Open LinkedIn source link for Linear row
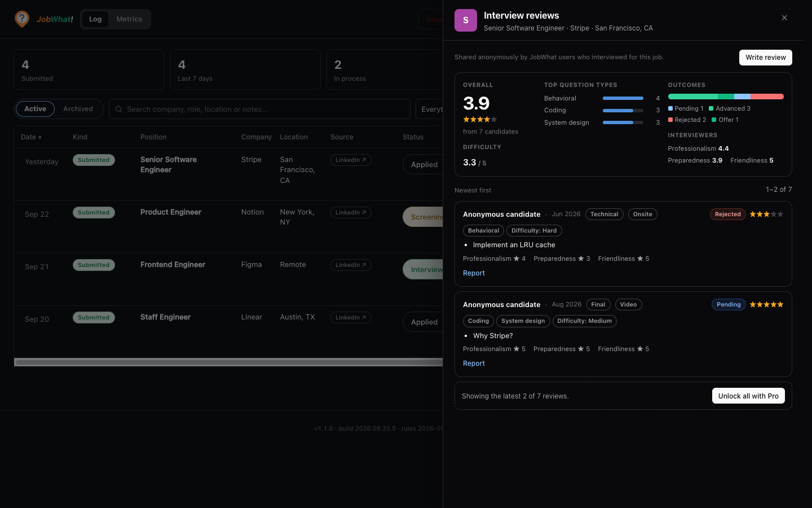 pyautogui.click(x=351, y=318)
